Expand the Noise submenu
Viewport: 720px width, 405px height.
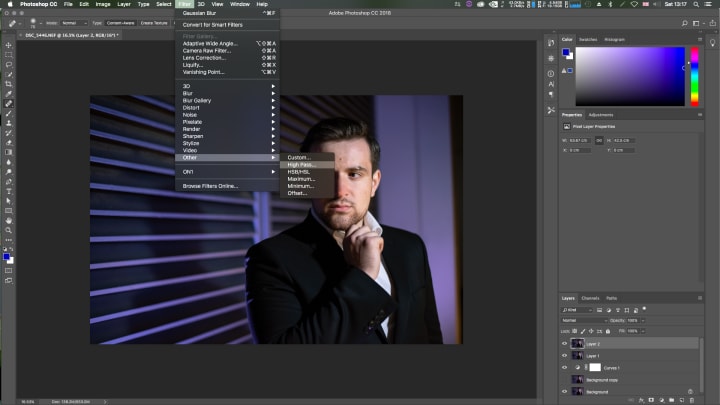(x=227, y=115)
